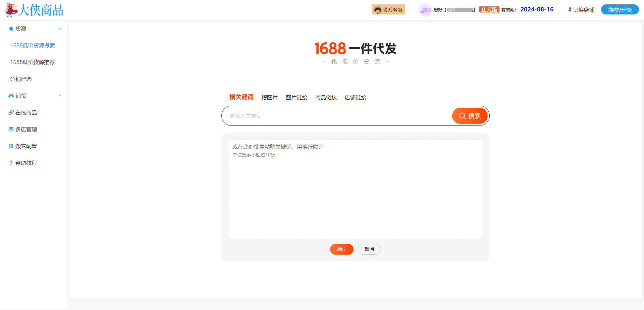Click the 大侠商品 logo

pos(34,10)
